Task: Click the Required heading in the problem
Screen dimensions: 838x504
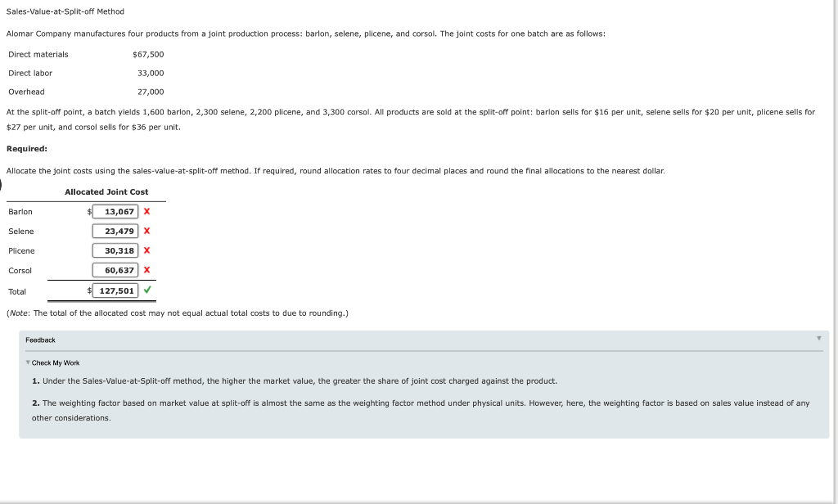Action: click(x=28, y=147)
